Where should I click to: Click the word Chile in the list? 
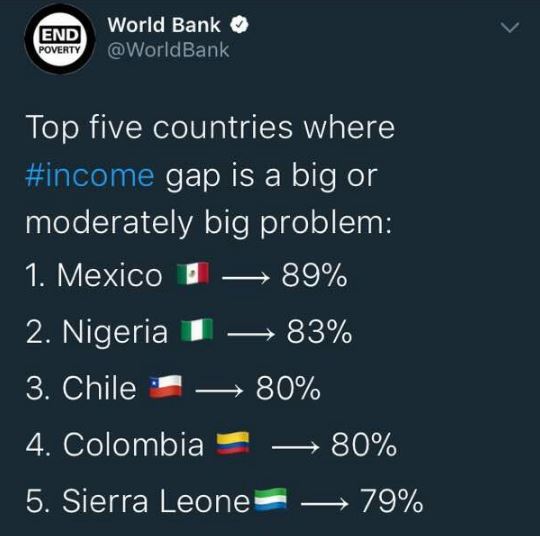99,388
